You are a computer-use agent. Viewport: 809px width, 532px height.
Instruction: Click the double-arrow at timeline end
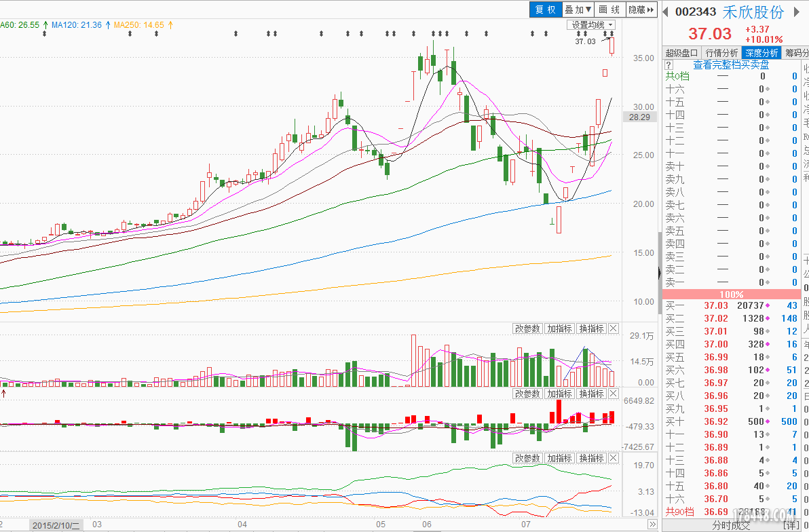pyautogui.click(x=653, y=525)
